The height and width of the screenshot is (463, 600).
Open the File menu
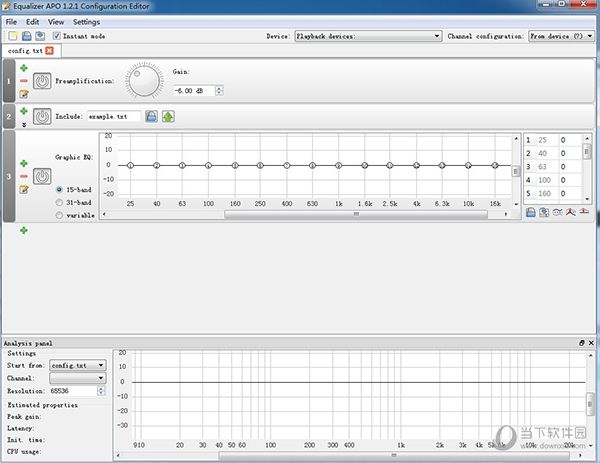11,22
